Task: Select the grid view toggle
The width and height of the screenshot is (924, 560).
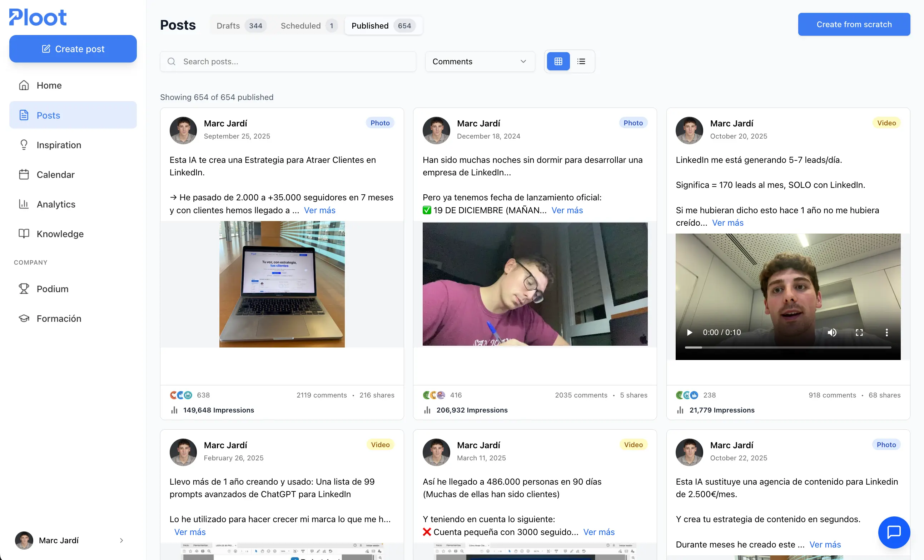Action: (x=558, y=61)
